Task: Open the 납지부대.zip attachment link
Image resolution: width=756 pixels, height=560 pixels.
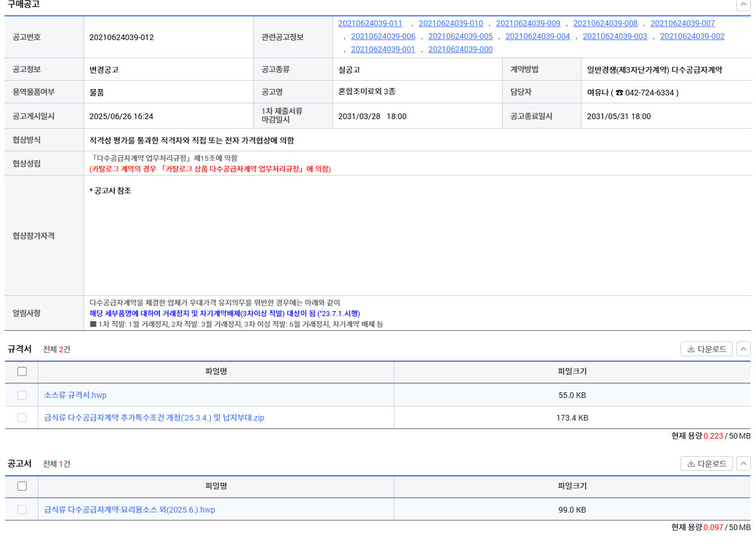Action: click(154, 418)
